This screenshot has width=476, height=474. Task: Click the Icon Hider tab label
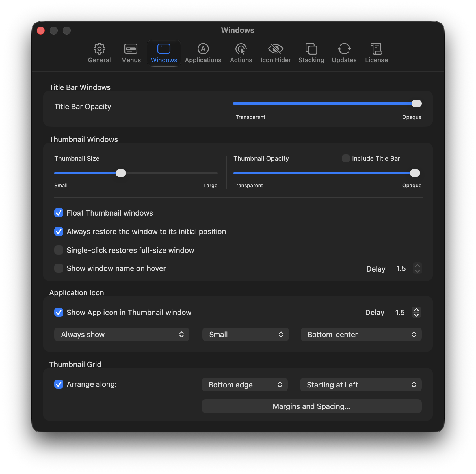(x=276, y=60)
